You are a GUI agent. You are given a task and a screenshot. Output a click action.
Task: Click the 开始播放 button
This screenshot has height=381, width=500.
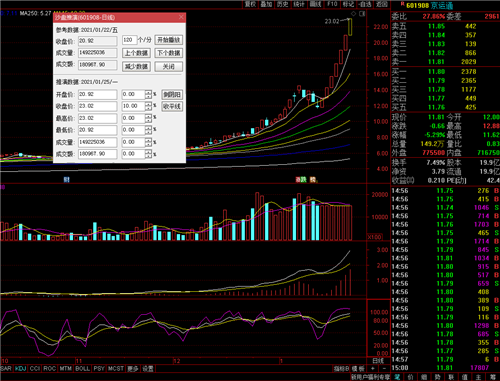coord(169,40)
